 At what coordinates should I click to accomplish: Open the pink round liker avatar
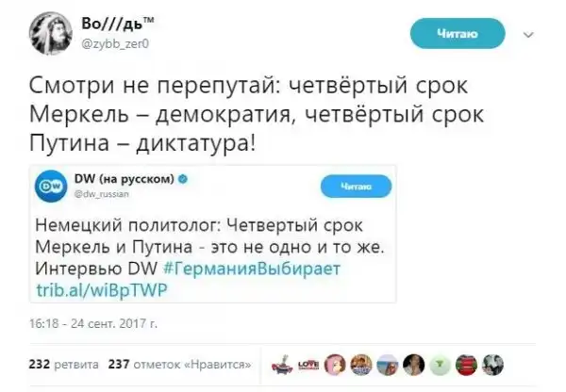pos(335,365)
